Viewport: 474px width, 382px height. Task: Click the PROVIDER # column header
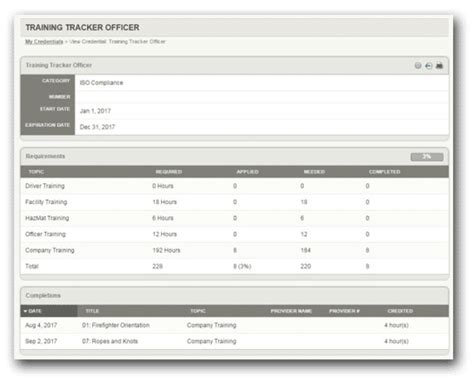point(344,311)
